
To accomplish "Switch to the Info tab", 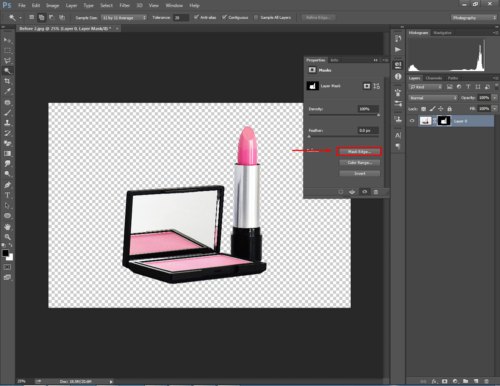I will point(334,60).
